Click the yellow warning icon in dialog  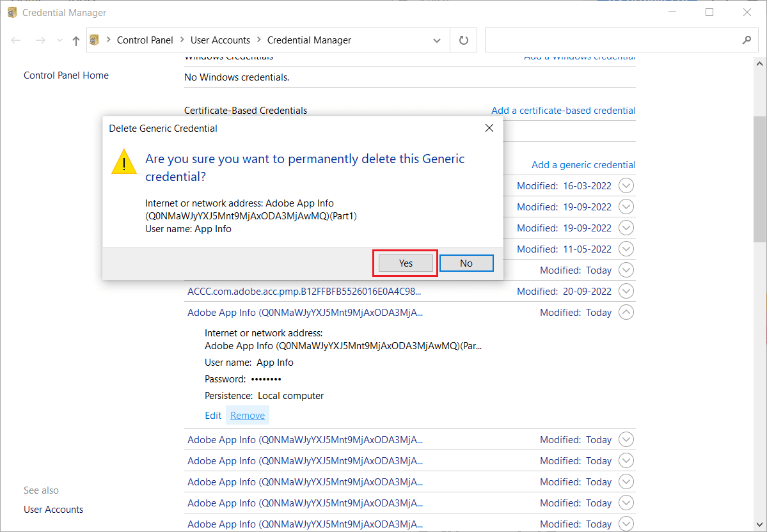[x=123, y=162]
